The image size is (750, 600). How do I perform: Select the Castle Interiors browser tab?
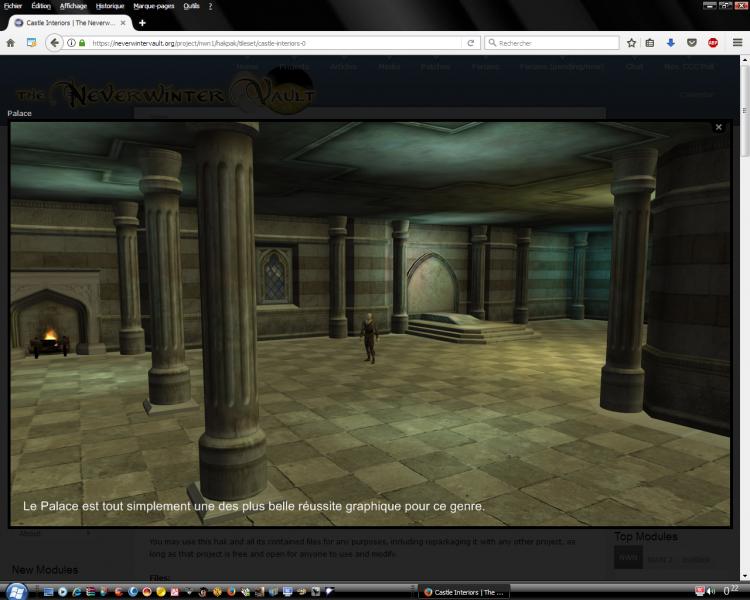coord(69,22)
